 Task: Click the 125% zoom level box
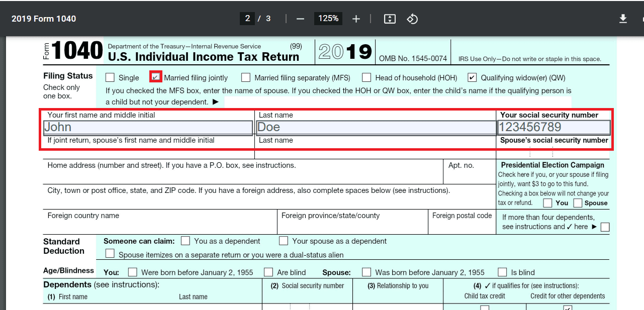coord(328,19)
